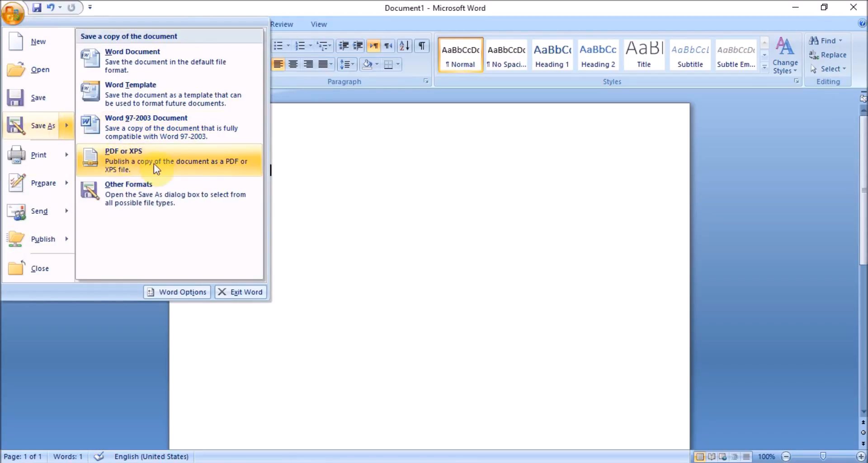Screen dimensions: 868x463
Task: Toggle Left-to-Right text direction
Action: [x=374, y=46]
